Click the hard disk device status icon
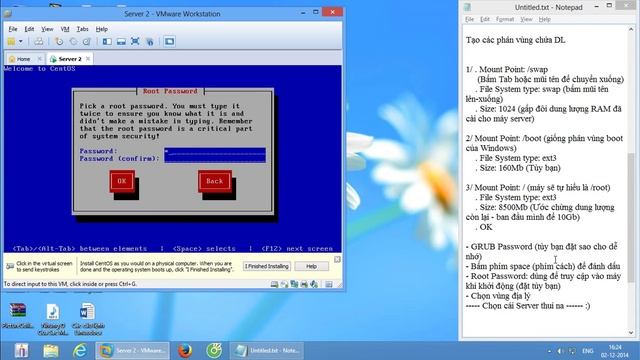 click(274, 284)
